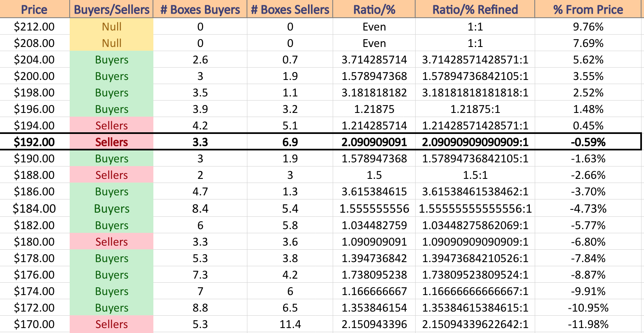This screenshot has height=333, width=644.
Task: Select the Ratio/% Refined header
Action: (x=475, y=9)
